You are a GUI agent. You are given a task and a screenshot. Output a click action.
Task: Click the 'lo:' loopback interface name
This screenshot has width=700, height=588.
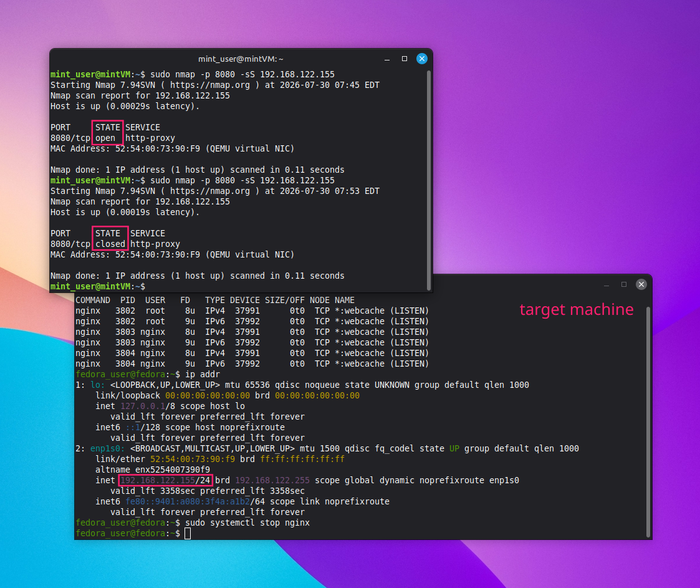pos(97,385)
